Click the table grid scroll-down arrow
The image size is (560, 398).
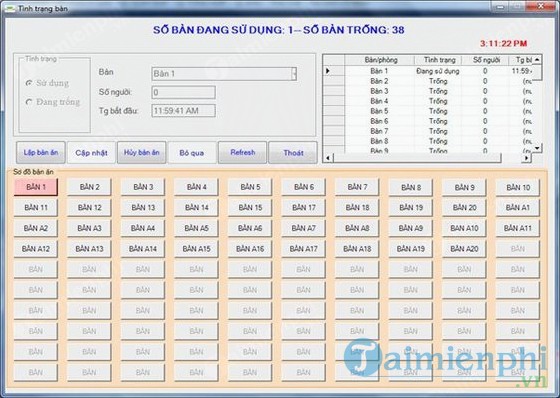click(537, 148)
